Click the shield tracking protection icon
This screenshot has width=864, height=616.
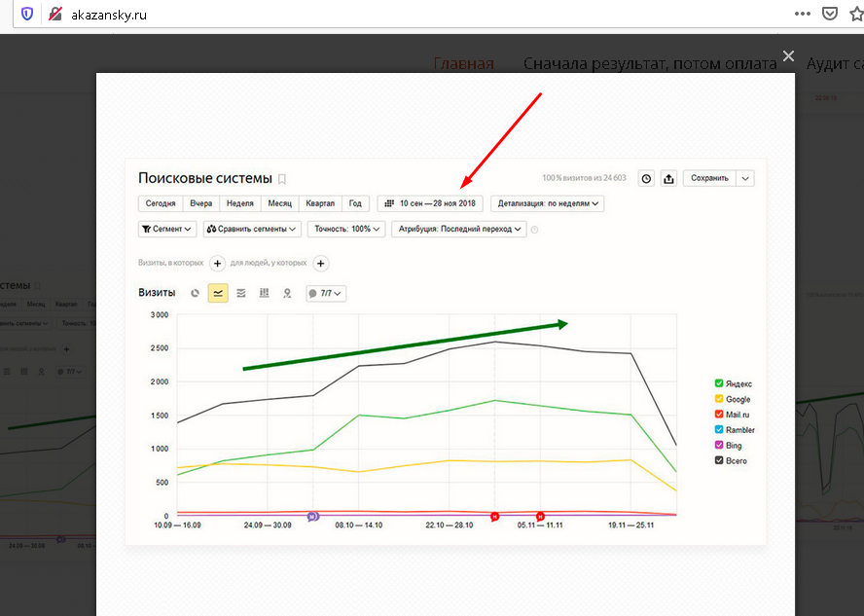pyautogui.click(x=27, y=14)
